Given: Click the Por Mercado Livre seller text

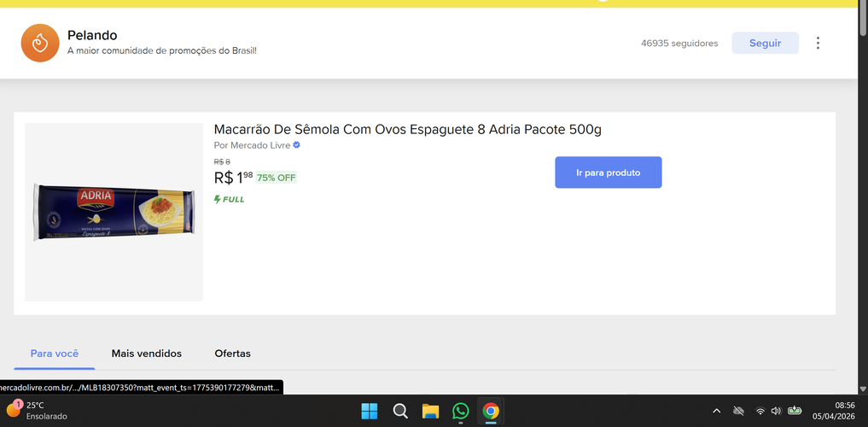Looking at the screenshot, I should coord(252,146).
